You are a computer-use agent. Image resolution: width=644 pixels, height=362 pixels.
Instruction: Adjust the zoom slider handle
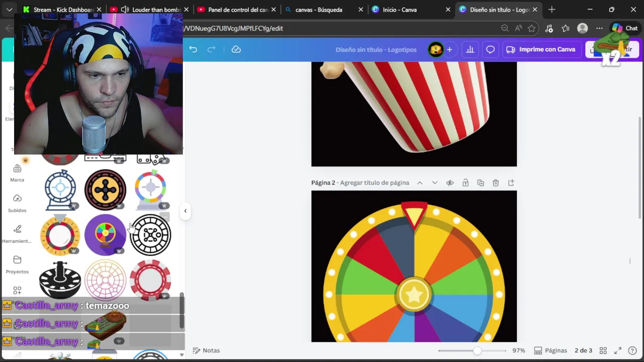(x=476, y=350)
